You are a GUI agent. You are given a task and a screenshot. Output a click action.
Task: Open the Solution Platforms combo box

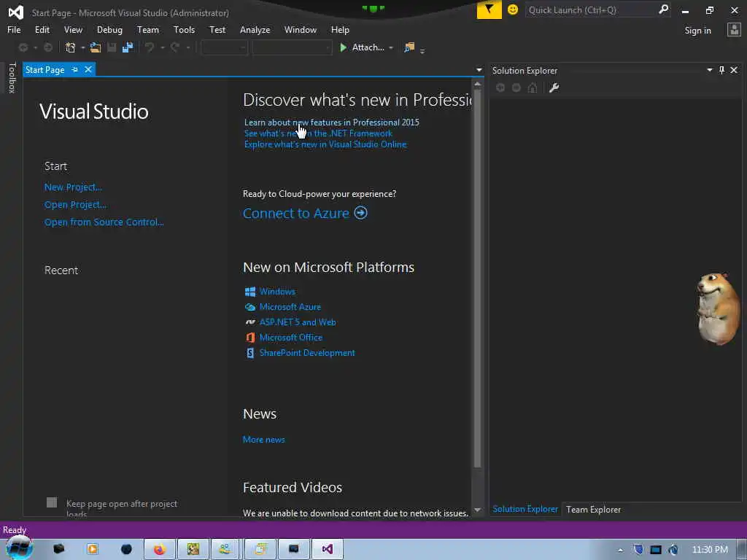[x=292, y=47]
